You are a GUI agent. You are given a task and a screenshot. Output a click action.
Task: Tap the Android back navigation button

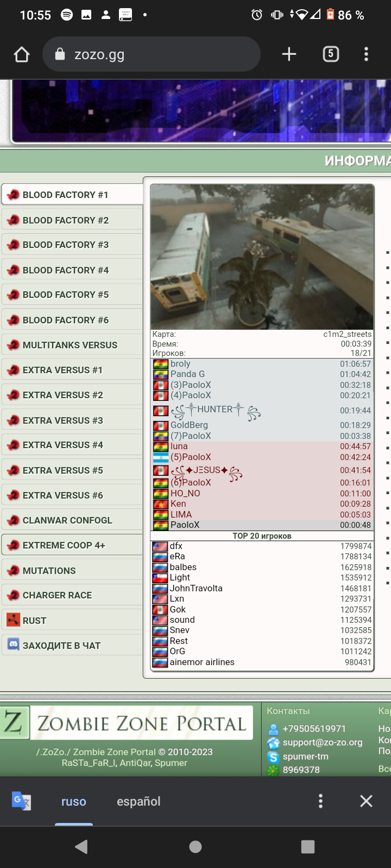[x=81, y=847]
